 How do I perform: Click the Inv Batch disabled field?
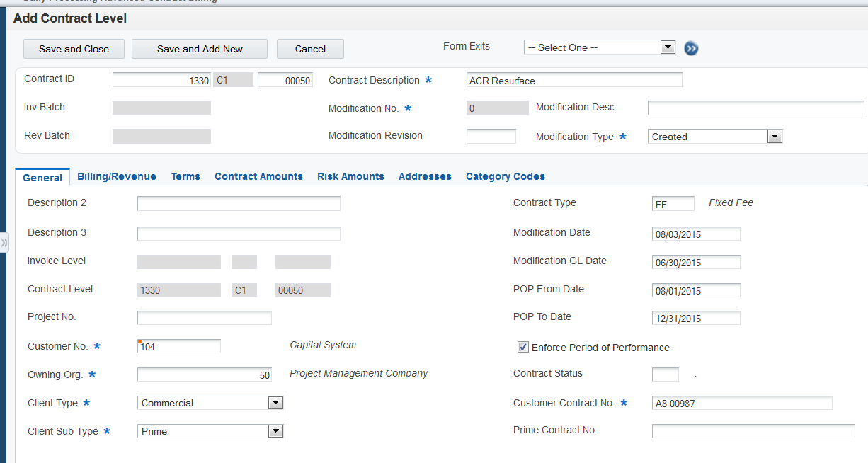(161, 108)
